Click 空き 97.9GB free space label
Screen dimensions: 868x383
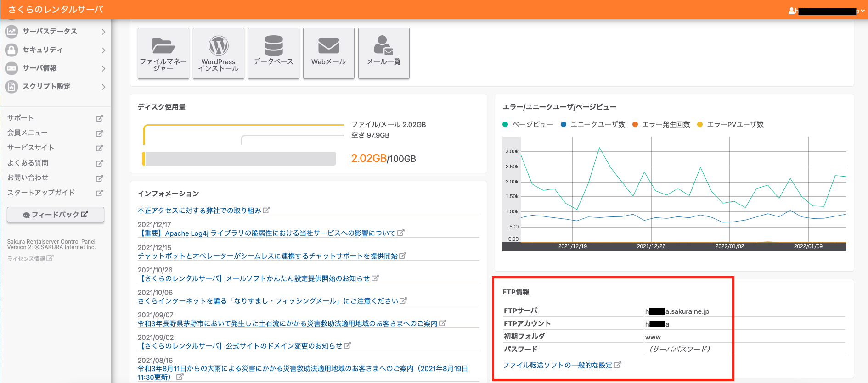tap(370, 135)
